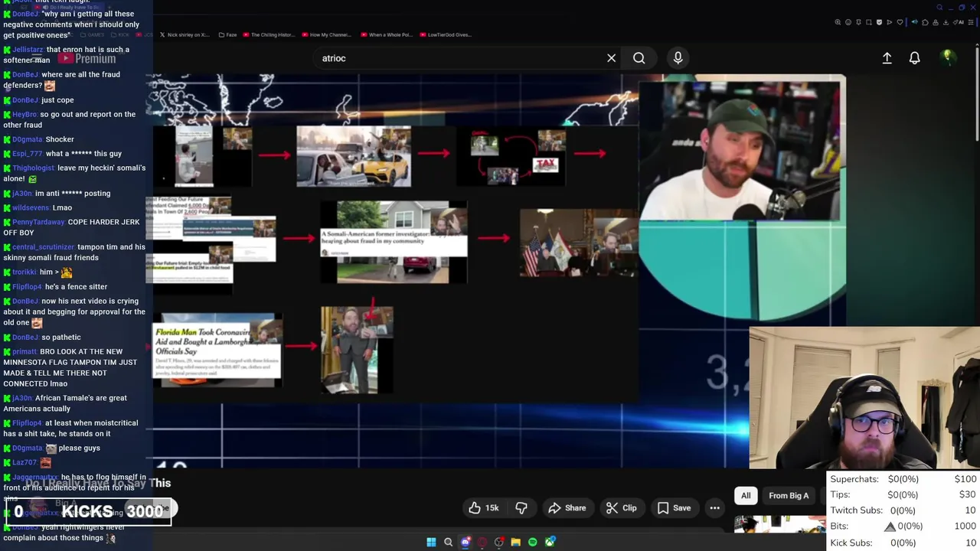
Task: Select the "All" filter chip
Action: point(746,496)
